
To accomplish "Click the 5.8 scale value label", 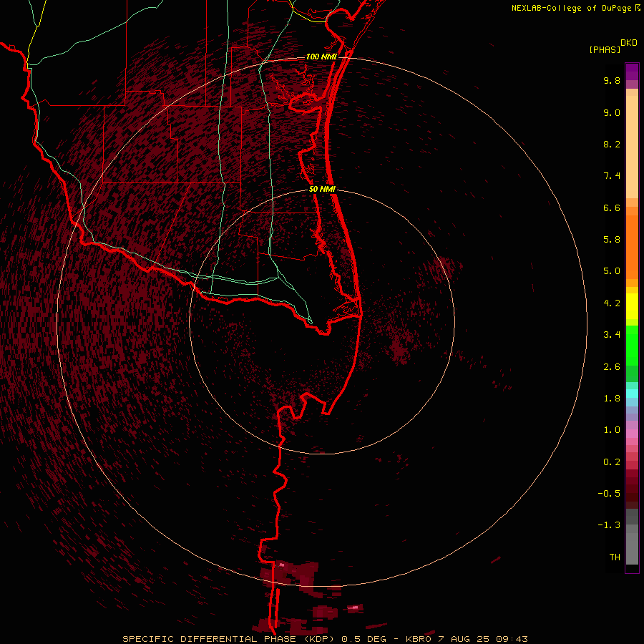I will (x=612, y=240).
